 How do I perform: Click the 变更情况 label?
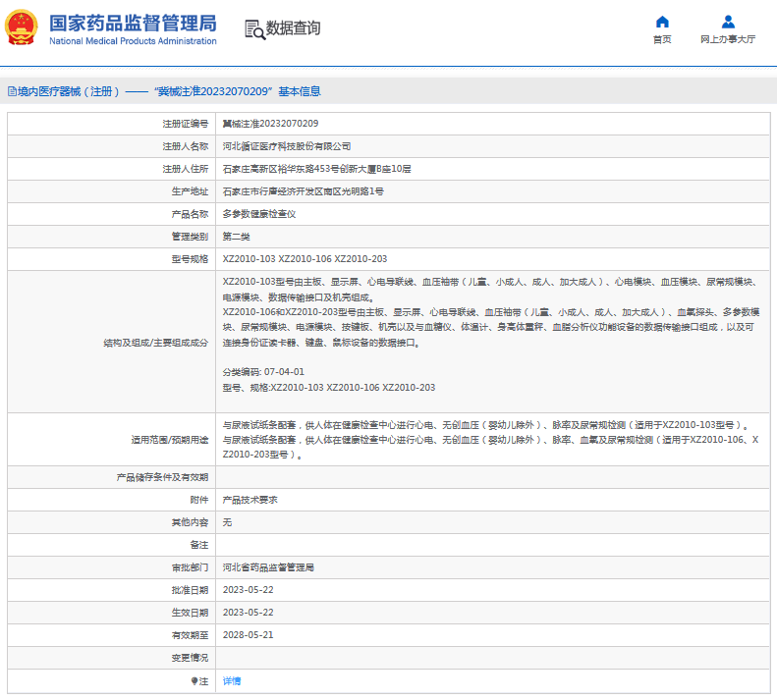click(190, 658)
